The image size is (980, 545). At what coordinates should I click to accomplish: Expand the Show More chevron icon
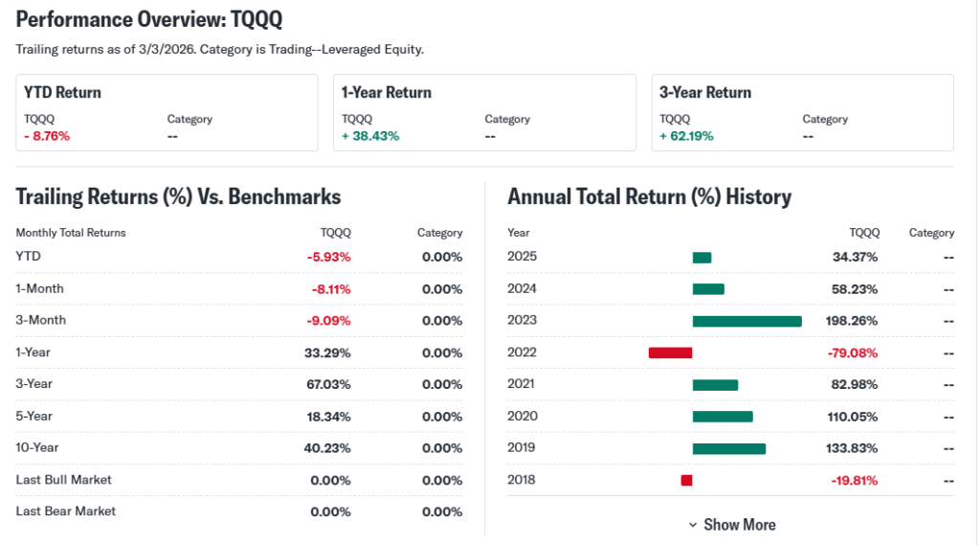tap(693, 525)
